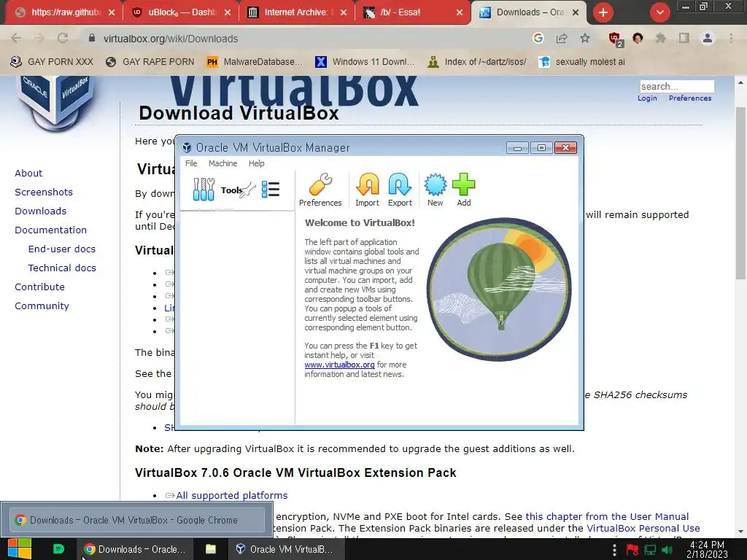This screenshot has height=560, width=747.
Task: Open the Technical docs link
Action: pos(62,268)
